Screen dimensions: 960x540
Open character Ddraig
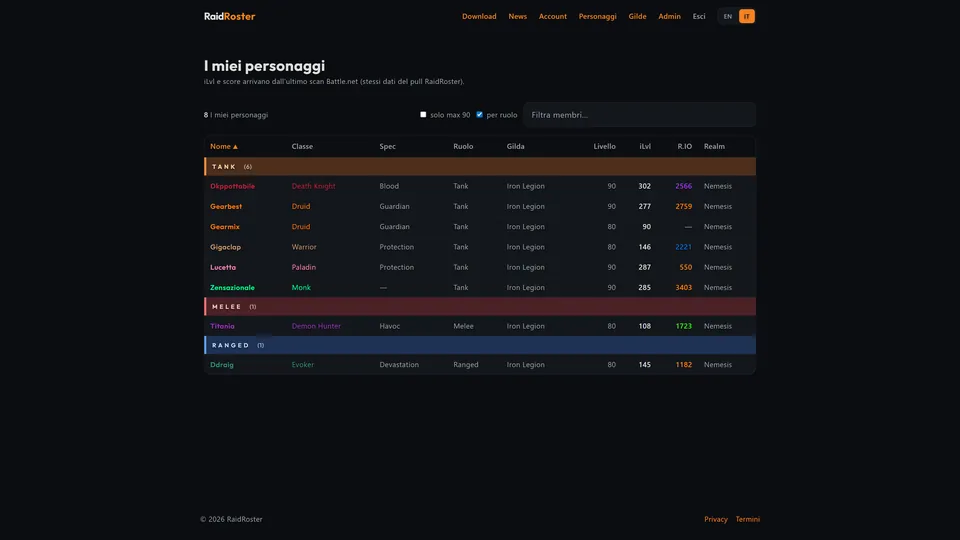[x=222, y=364]
